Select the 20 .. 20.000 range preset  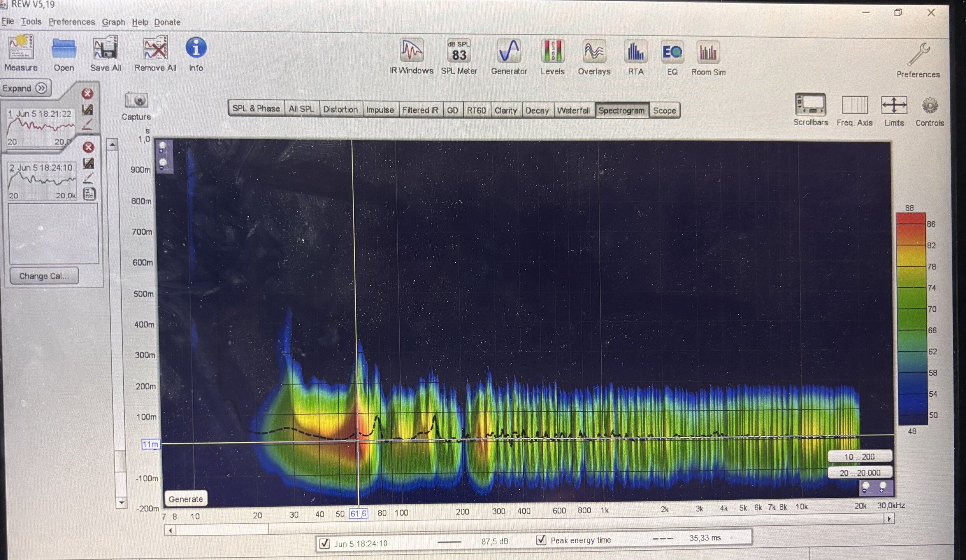[859, 473]
